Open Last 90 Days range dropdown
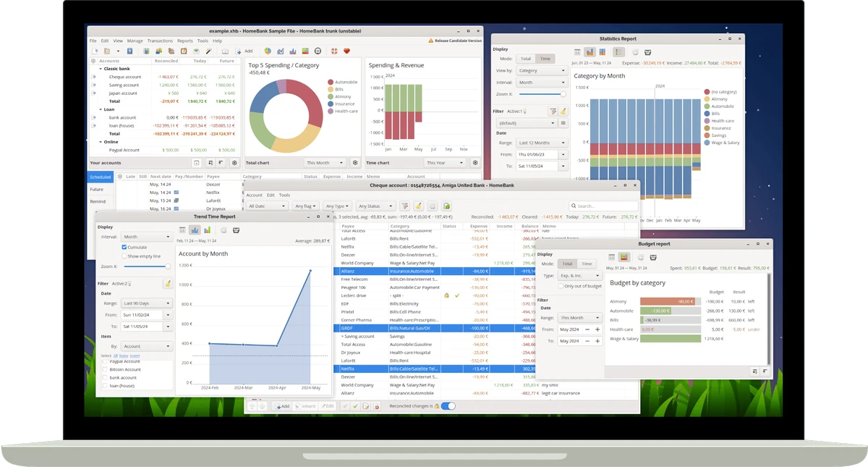Viewport: 868px width, 467px height. (148, 303)
